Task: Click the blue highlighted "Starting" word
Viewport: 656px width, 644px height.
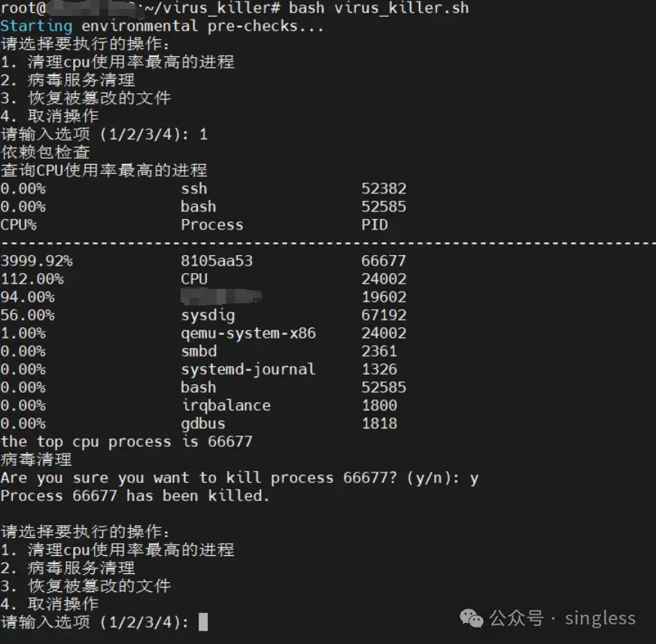Action: click(36, 26)
